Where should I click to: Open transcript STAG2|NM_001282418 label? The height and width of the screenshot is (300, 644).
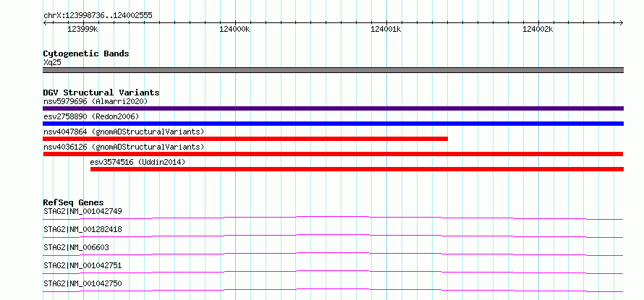(x=82, y=229)
